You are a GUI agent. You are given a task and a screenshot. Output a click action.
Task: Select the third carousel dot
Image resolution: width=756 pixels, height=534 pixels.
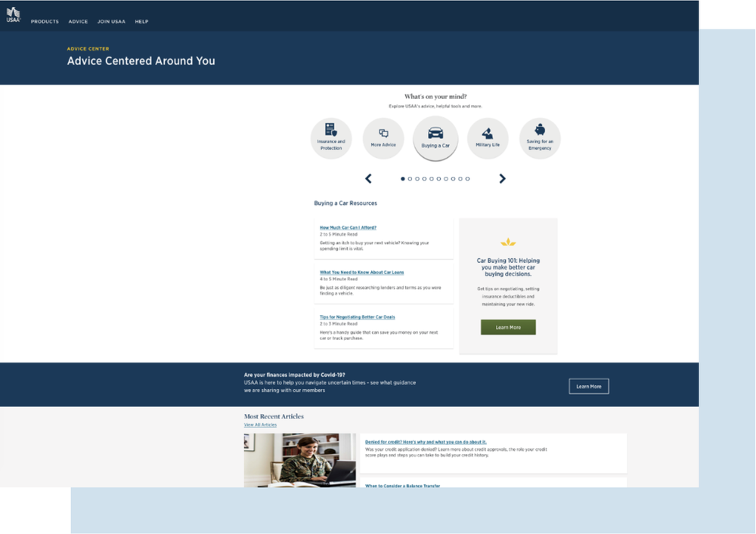coord(417,179)
